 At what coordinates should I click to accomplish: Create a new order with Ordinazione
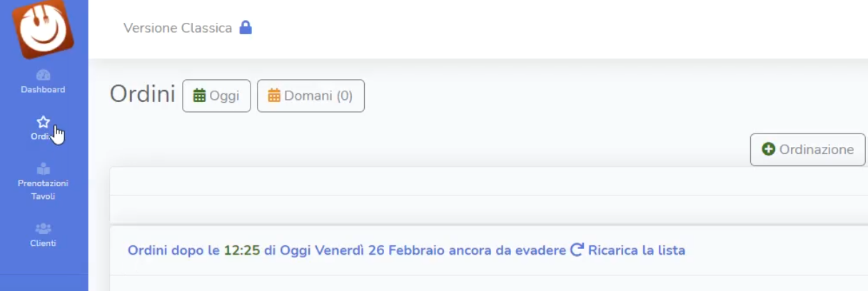coord(808,150)
